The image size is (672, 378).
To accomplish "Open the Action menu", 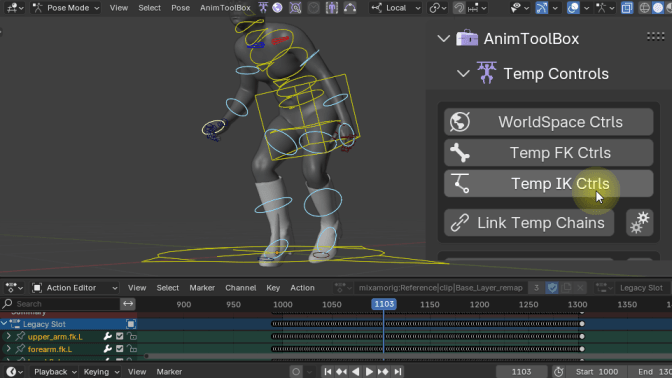I will tap(302, 288).
